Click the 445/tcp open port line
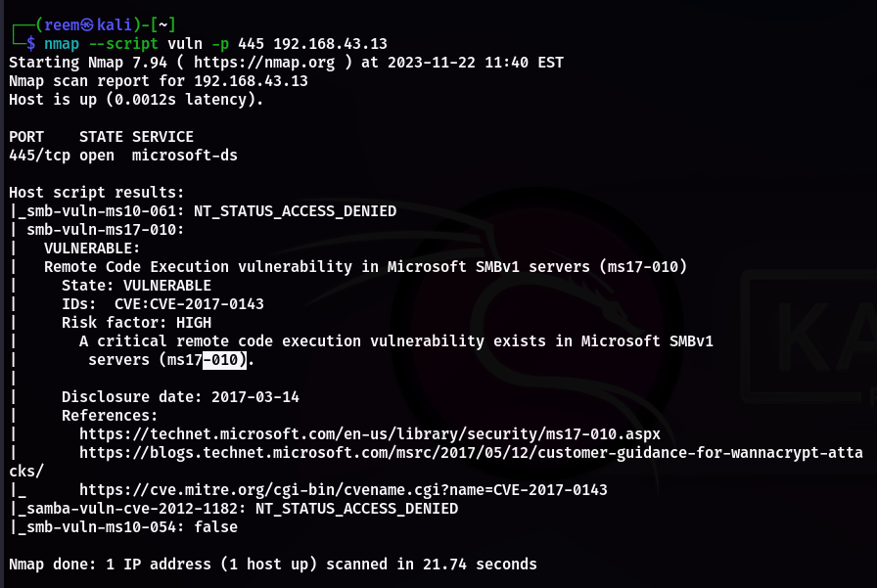This screenshot has width=877, height=588. coord(123,156)
